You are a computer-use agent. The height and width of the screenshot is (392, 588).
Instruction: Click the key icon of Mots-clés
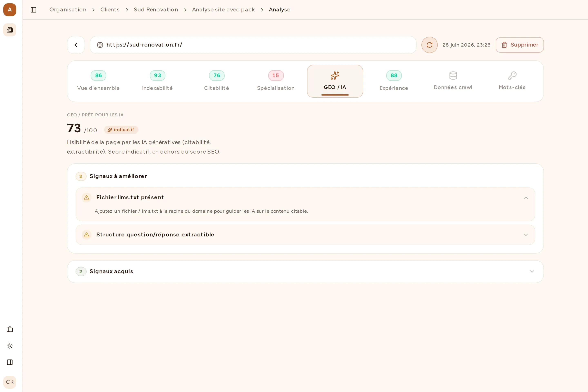pos(512,76)
